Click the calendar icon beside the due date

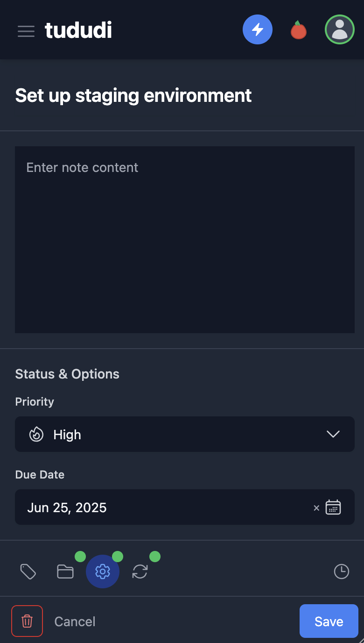pyautogui.click(x=333, y=507)
